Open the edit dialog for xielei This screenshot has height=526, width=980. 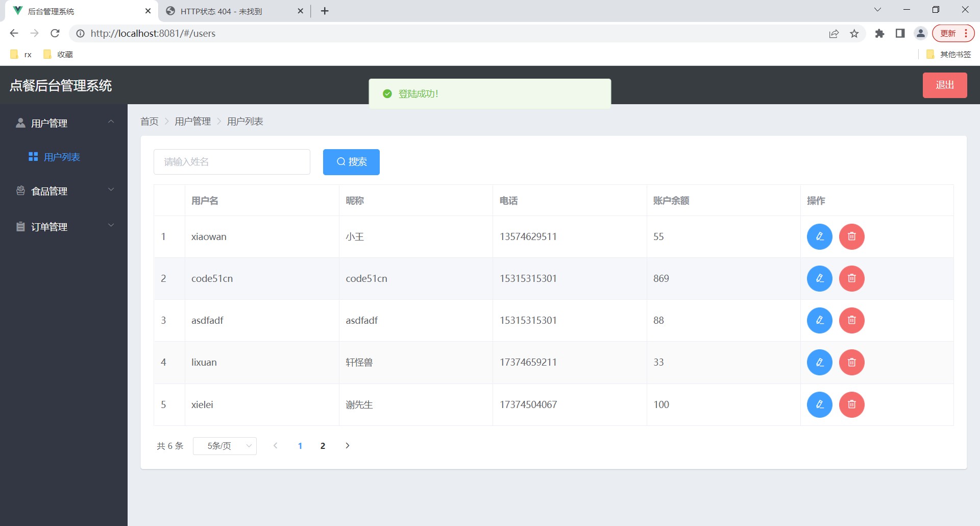pyautogui.click(x=819, y=404)
